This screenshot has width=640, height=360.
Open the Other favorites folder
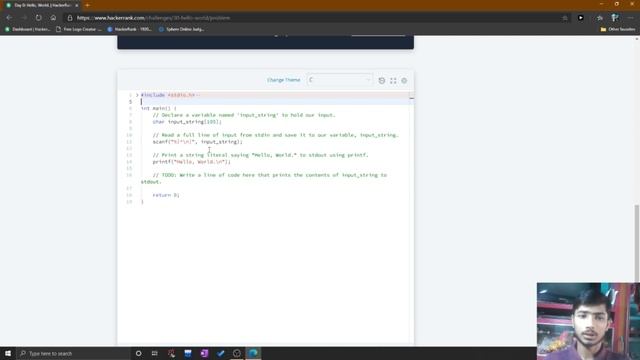pyautogui.click(x=618, y=29)
